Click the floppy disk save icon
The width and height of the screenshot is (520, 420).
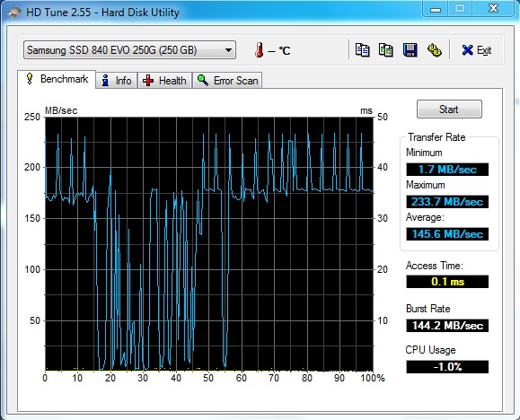(x=410, y=50)
